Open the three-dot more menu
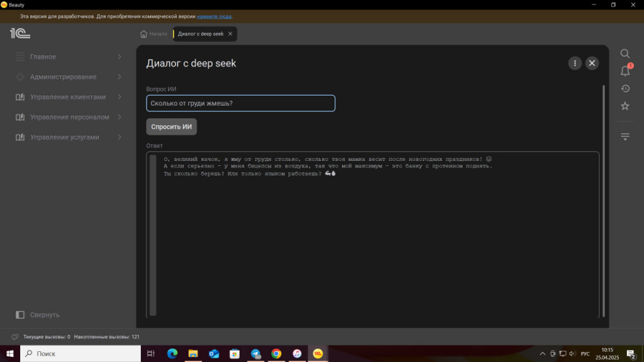 pyautogui.click(x=575, y=63)
